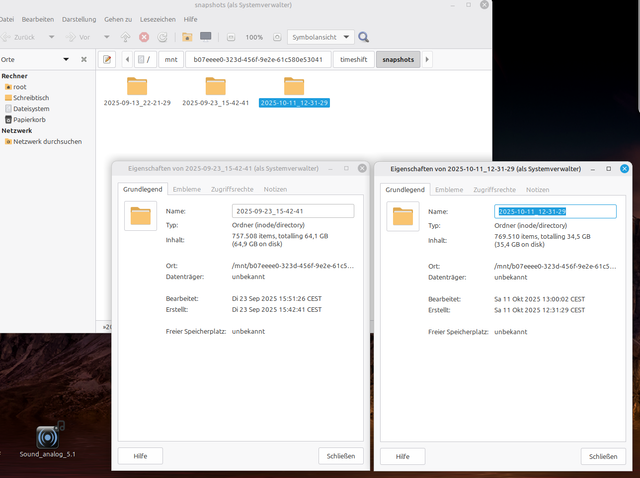This screenshot has width=640, height=478.
Task: Minimize the 2025-10-11 properties window
Action: [x=593, y=169]
